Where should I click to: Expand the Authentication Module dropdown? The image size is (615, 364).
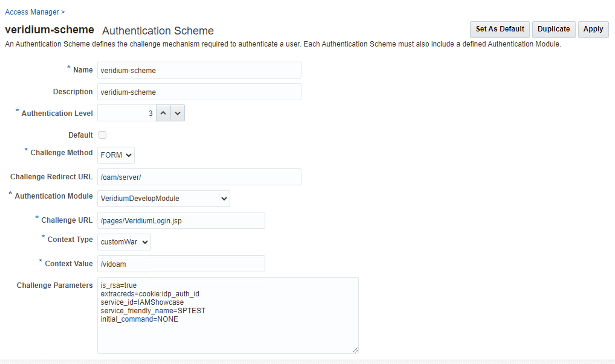tap(163, 199)
